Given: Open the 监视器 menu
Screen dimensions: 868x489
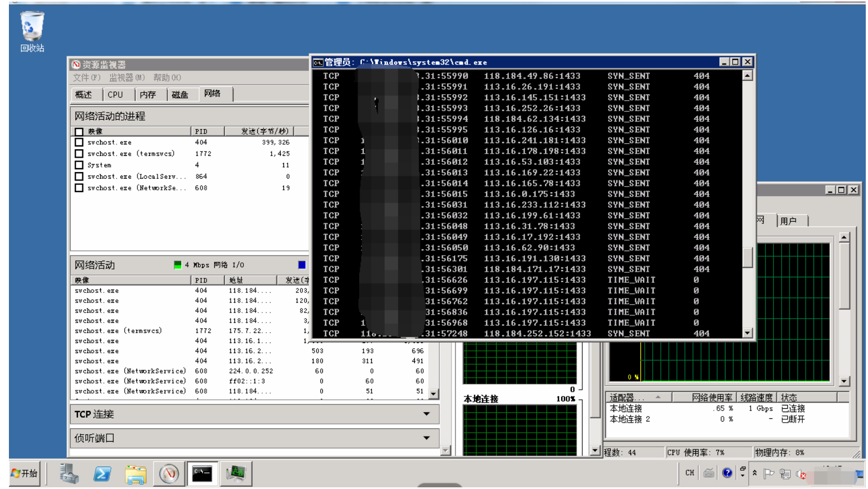Looking at the screenshot, I should (x=126, y=77).
